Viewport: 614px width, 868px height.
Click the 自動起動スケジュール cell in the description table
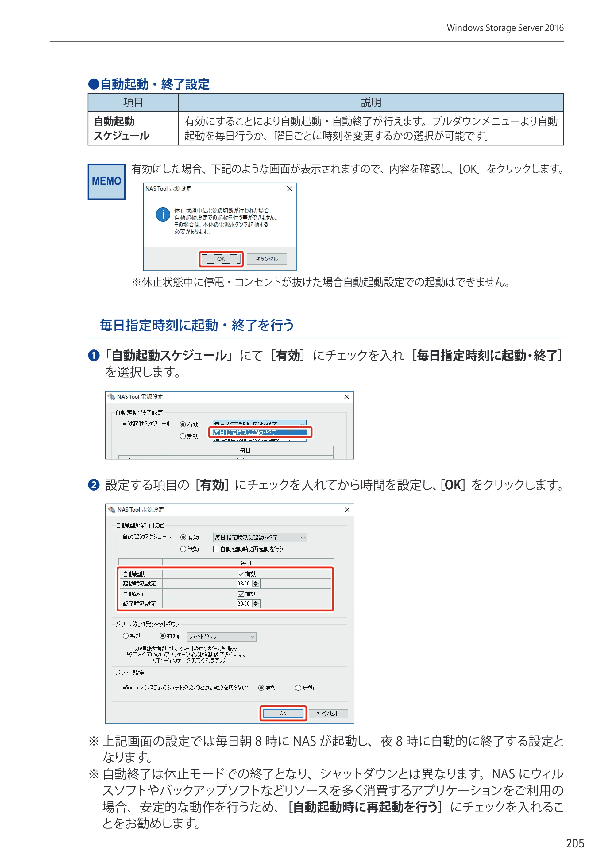133,129
